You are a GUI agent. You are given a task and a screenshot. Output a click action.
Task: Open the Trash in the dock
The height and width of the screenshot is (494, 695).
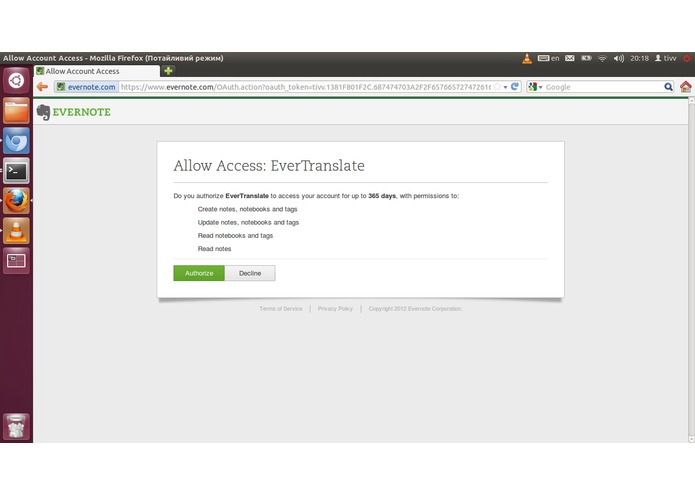(x=16, y=426)
